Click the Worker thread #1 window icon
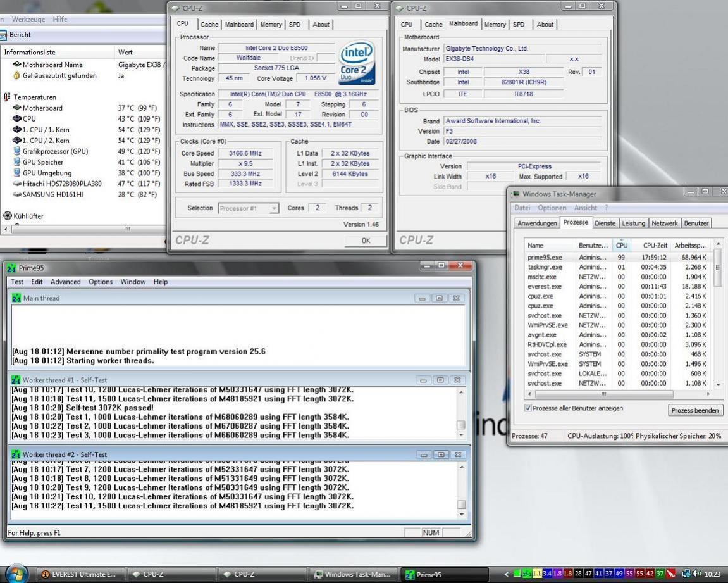This screenshot has width=728, height=583. 16,380
